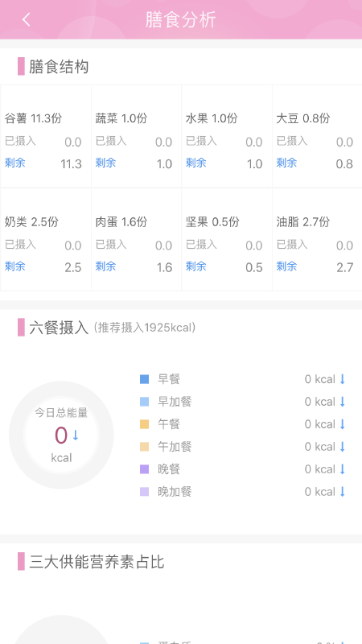Click the down arrow beside 早餐 kcal
The height and width of the screenshot is (644, 362).
tap(343, 379)
